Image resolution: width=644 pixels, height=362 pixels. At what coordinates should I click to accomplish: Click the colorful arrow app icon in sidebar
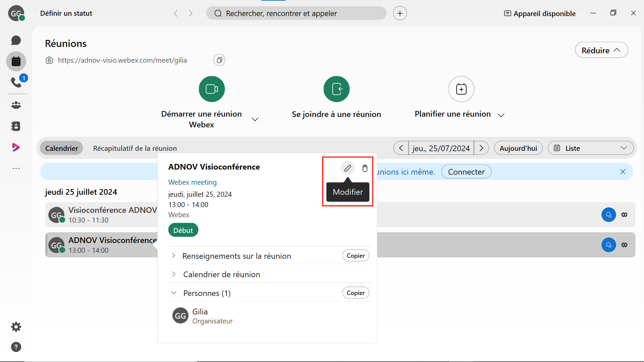(16, 147)
